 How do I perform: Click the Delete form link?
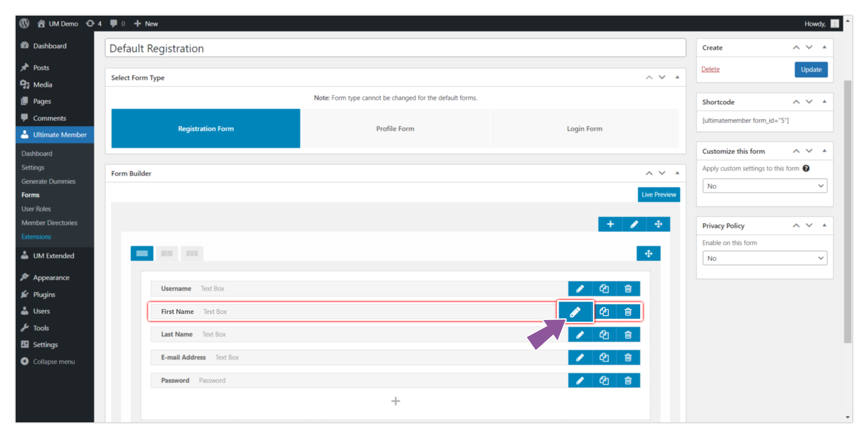pyautogui.click(x=710, y=69)
